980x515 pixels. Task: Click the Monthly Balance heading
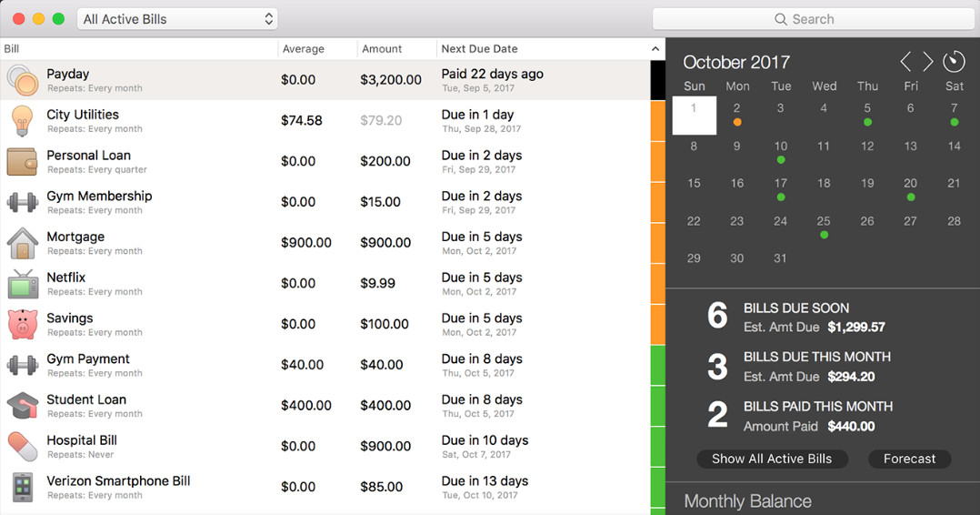[747, 501]
